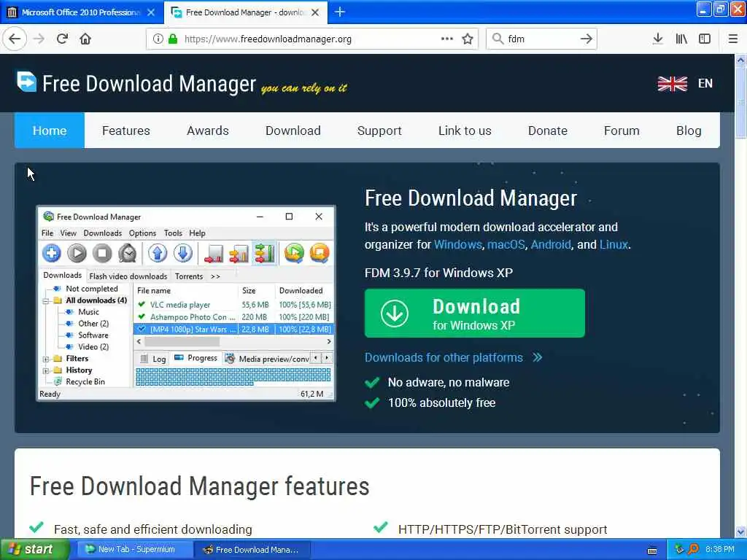Click scrollbar up arrow
Image resolution: width=747 pixels, height=560 pixels.
click(x=740, y=60)
